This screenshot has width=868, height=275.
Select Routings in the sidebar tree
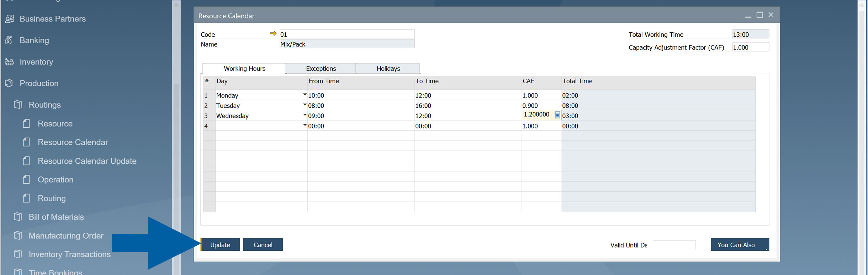coord(44,105)
